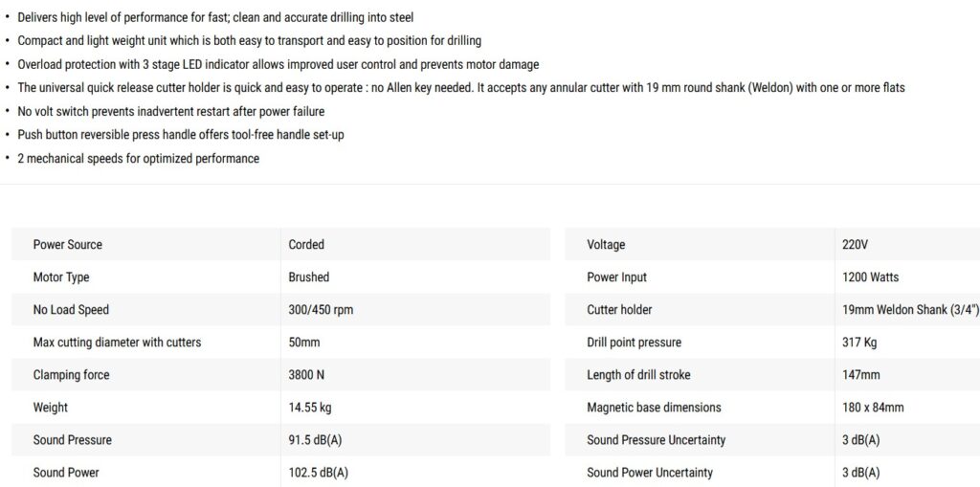The width and height of the screenshot is (980, 487).
Task: Select the 'Drill point pressure' label
Action: pyautogui.click(x=635, y=343)
